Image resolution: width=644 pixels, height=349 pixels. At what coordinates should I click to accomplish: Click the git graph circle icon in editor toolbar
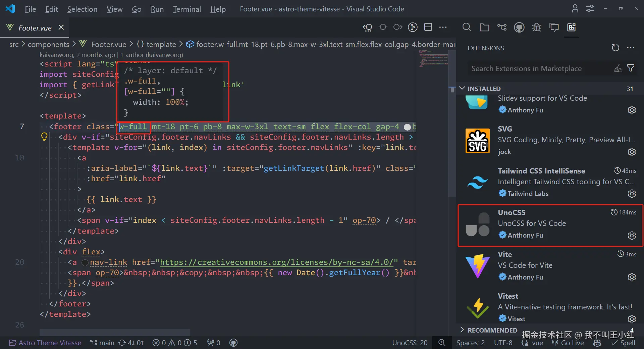tap(413, 27)
